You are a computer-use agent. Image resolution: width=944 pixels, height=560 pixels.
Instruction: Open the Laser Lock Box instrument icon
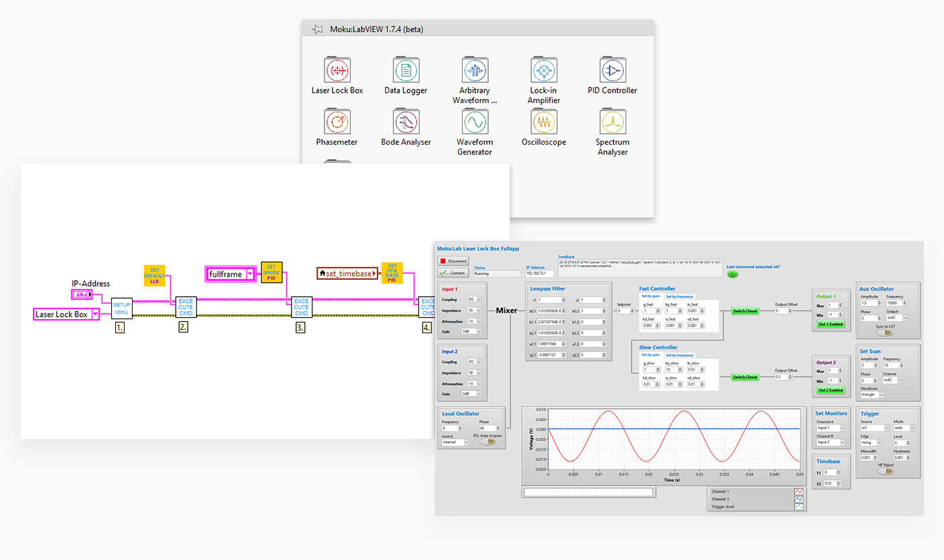pos(337,71)
